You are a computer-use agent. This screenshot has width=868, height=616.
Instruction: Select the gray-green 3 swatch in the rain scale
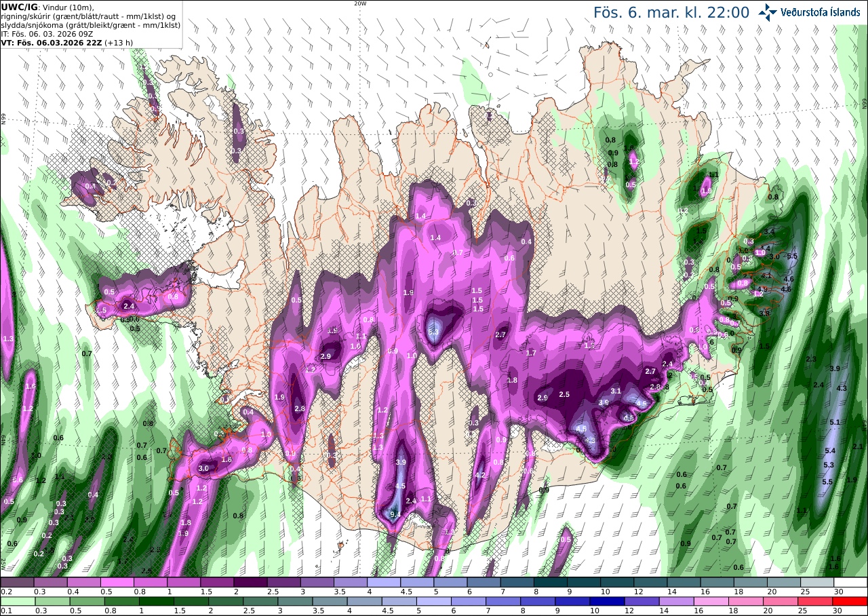pos(295,601)
